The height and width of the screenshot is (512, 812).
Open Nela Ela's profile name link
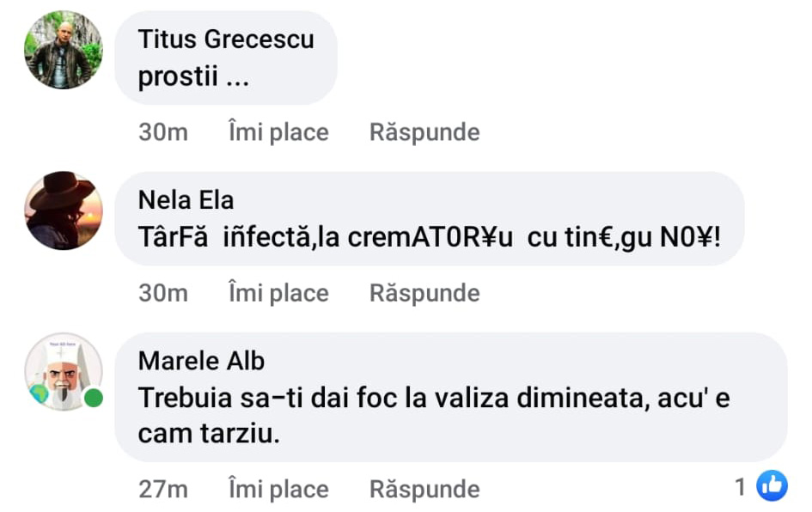[x=186, y=200]
